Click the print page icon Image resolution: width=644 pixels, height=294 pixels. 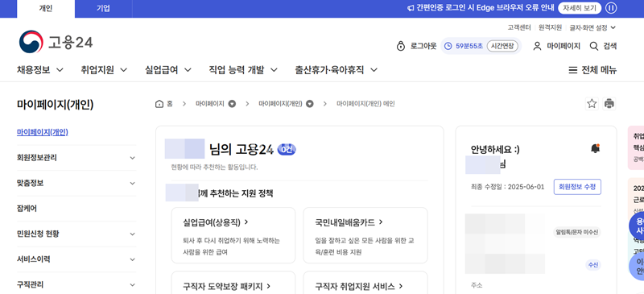609,104
